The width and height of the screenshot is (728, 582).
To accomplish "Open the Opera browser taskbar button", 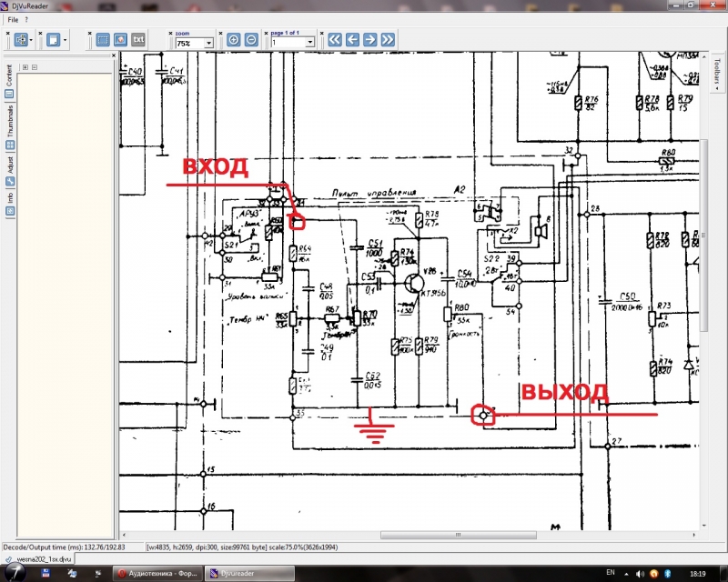I will (x=153, y=573).
